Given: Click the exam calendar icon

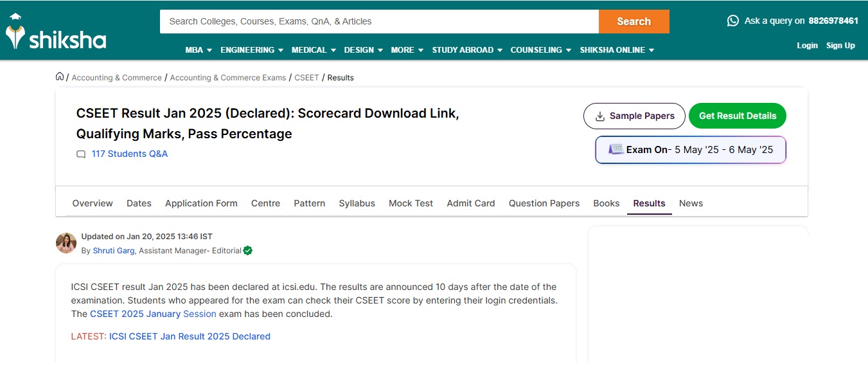Looking at the screenshot, I should (x=616, y=149).
